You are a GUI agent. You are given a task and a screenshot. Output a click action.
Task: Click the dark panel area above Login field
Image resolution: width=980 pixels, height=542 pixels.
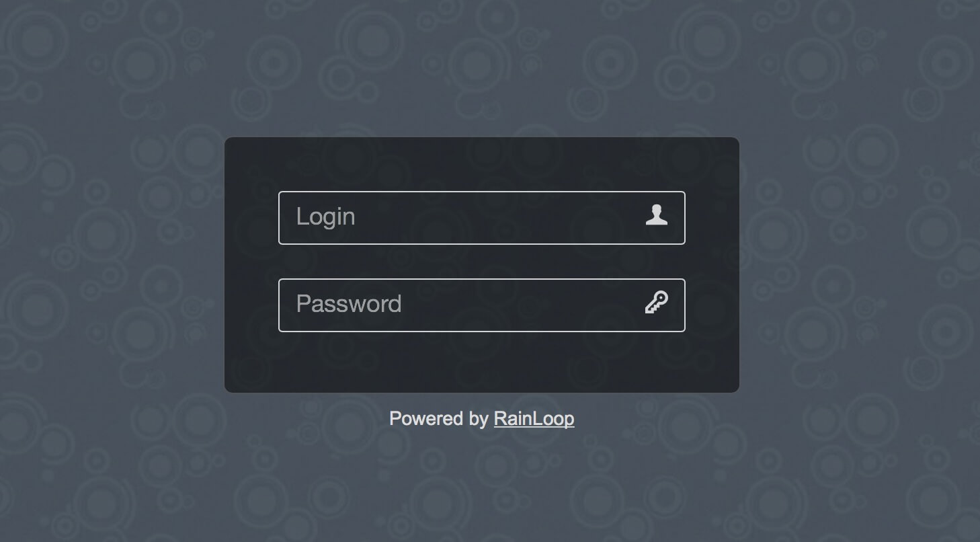pyautogui.click(x=482, y=164)
